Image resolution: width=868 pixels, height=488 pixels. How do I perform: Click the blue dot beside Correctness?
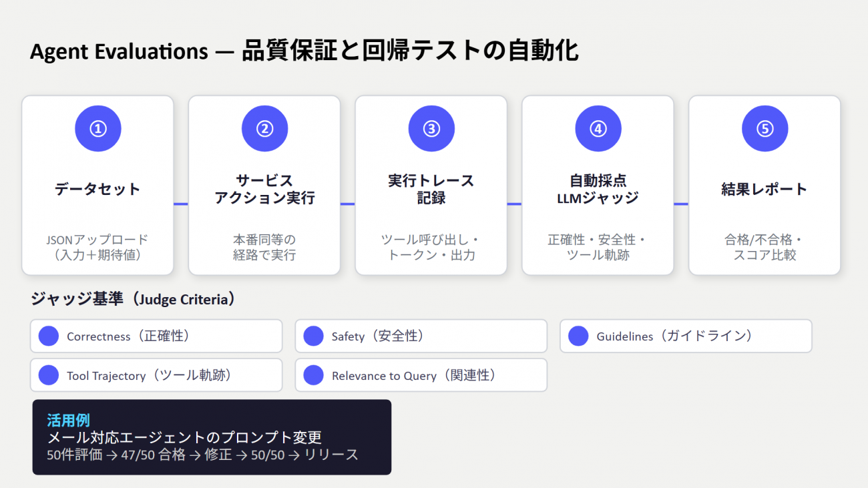click(49, 336)
